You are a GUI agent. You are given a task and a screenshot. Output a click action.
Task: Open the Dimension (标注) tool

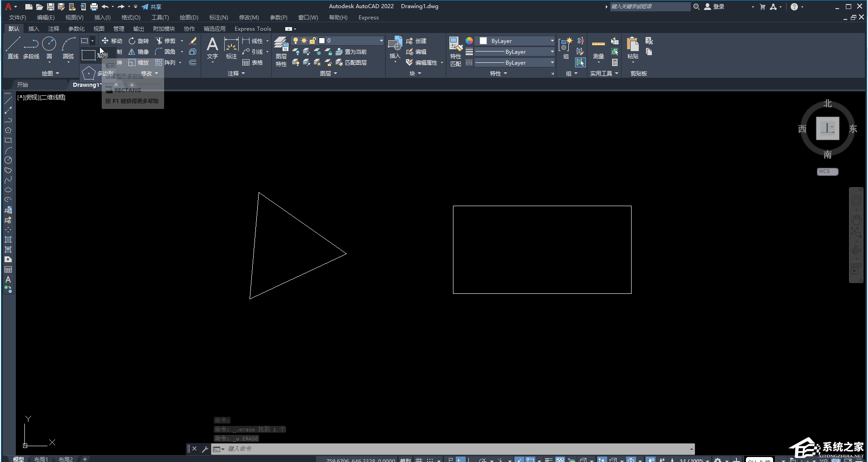[231, 48]
